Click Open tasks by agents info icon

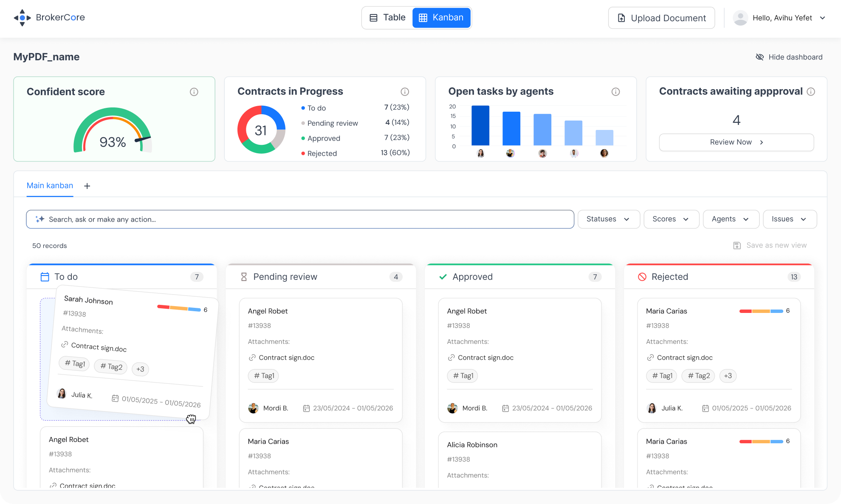[615, 92]
